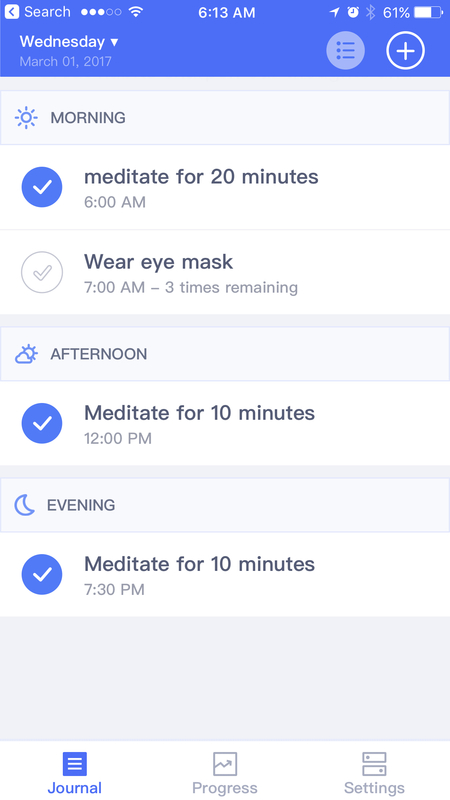Check off Wear eye mask habit
Screen dimensions: 450x800
42,272
